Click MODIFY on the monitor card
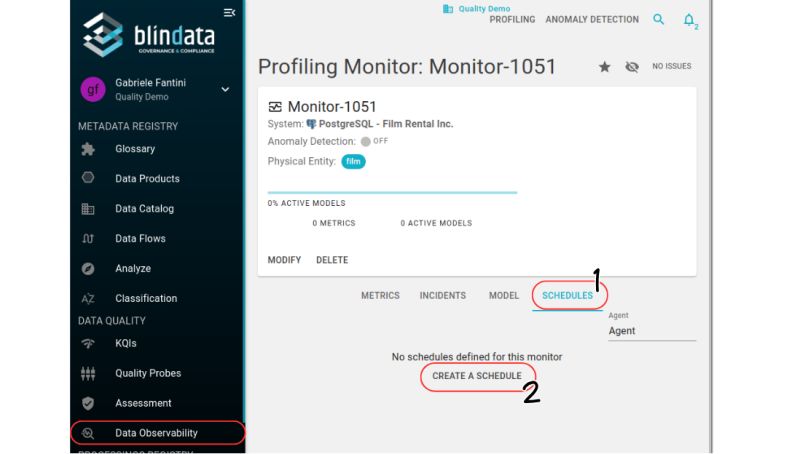This screenshot has width=800, height=454. tap(284, 260)
